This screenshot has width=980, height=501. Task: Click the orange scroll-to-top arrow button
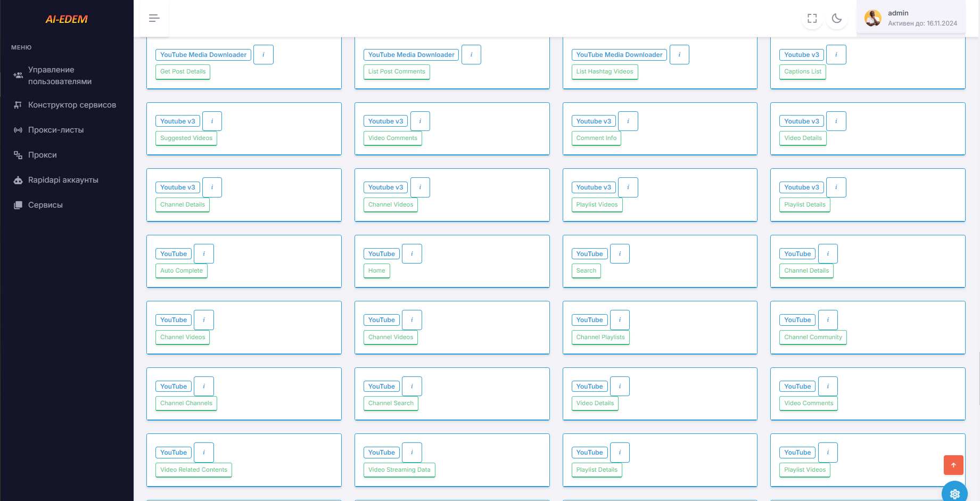pyautogui.click(x=953, y=465)
